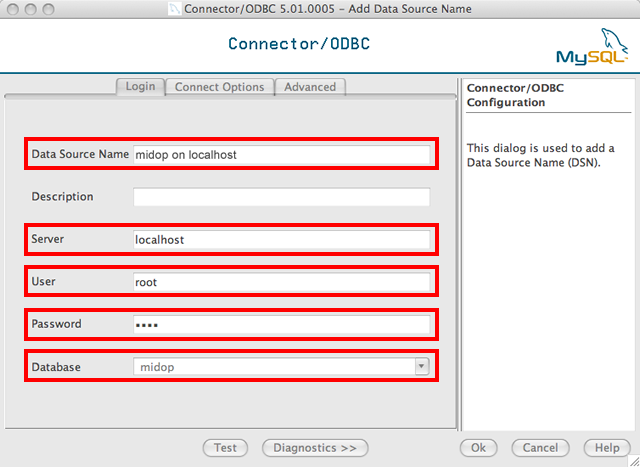
Task: Click the title bar document icon
Action: point(175,9)
